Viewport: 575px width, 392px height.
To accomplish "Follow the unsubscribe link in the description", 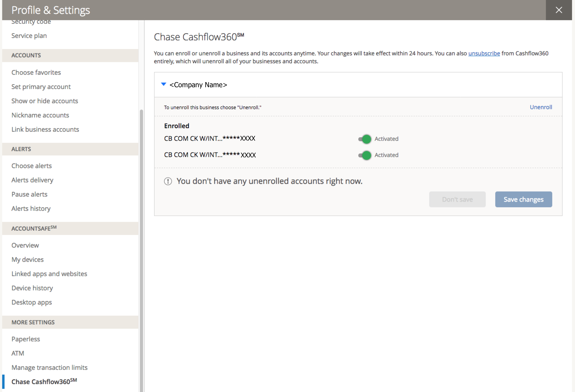I will pos(484,53).
